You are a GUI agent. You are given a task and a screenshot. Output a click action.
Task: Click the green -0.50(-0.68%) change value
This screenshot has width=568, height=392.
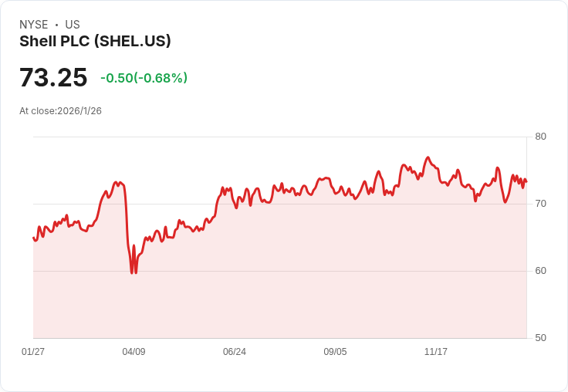point(144,78)
